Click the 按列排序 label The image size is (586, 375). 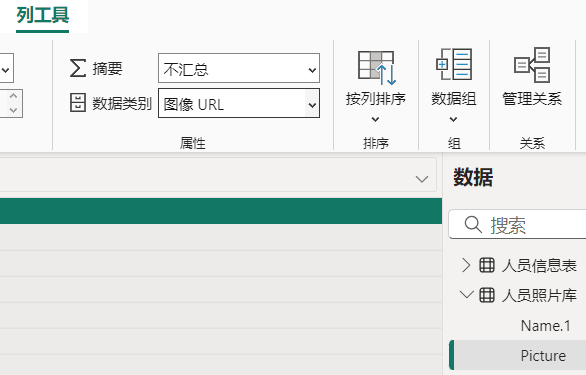(x=376, y=99)
